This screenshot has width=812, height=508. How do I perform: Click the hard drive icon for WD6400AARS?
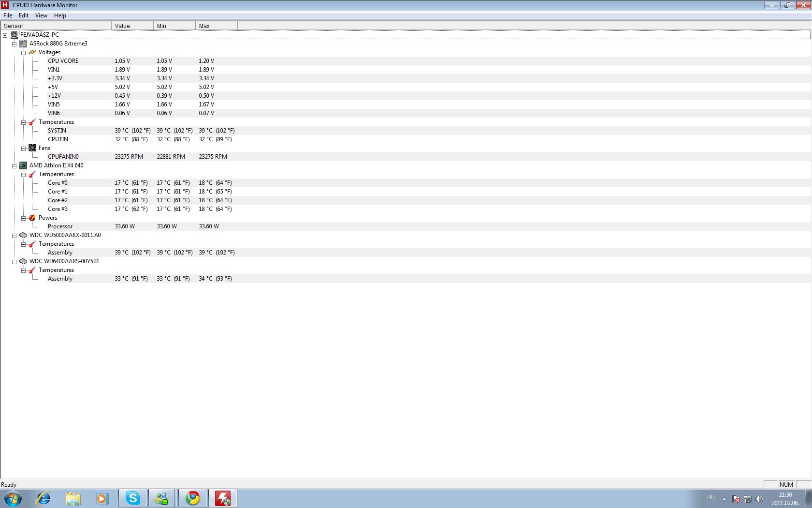(x=23, y=261)
